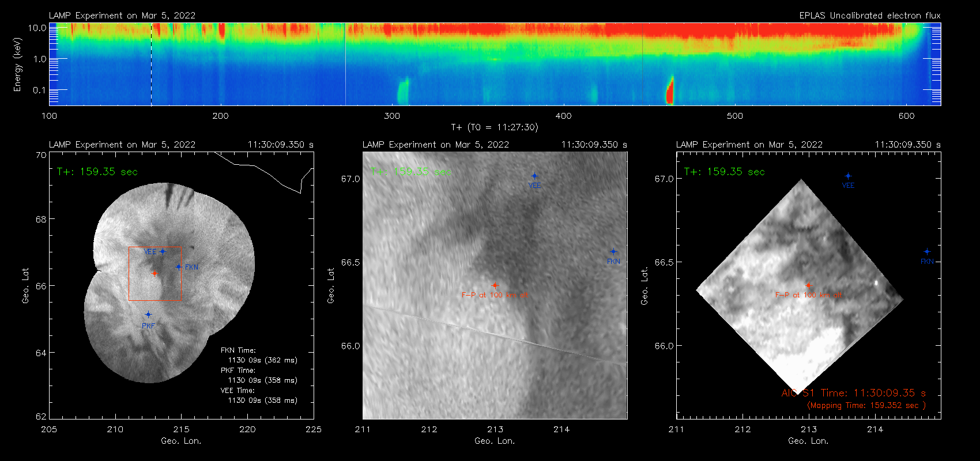980x461 pixels.
Task: Click the right panel '11:30:09.350 s' timestamp
Action: click(x=908, y=145)
